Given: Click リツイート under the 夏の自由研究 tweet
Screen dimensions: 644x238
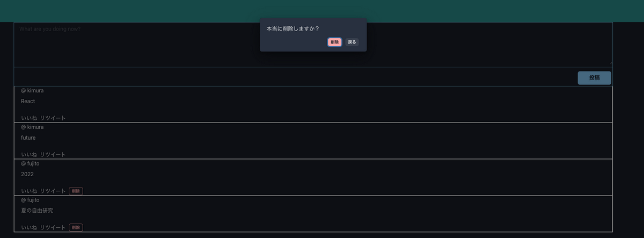Looking at the screenshot, I should coord(53,228).
